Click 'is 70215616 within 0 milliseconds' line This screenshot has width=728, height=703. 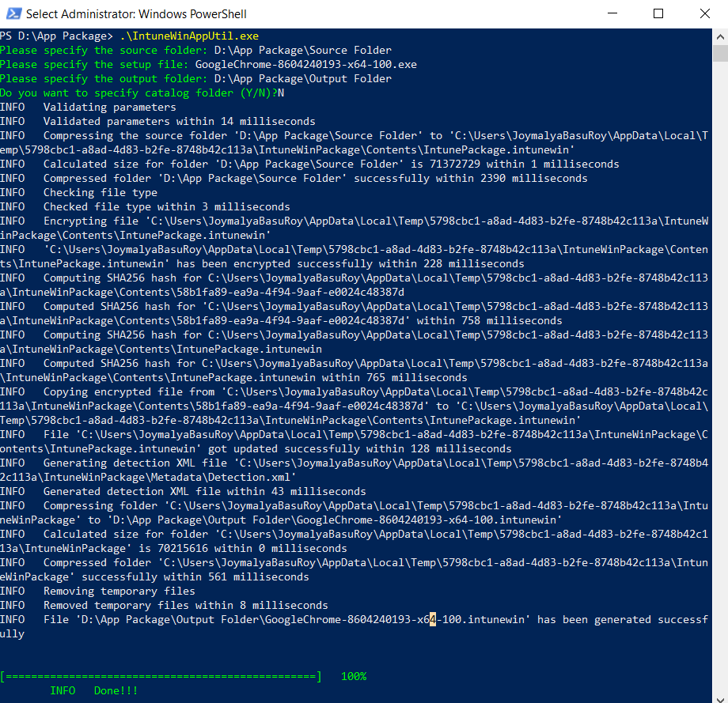173,549
